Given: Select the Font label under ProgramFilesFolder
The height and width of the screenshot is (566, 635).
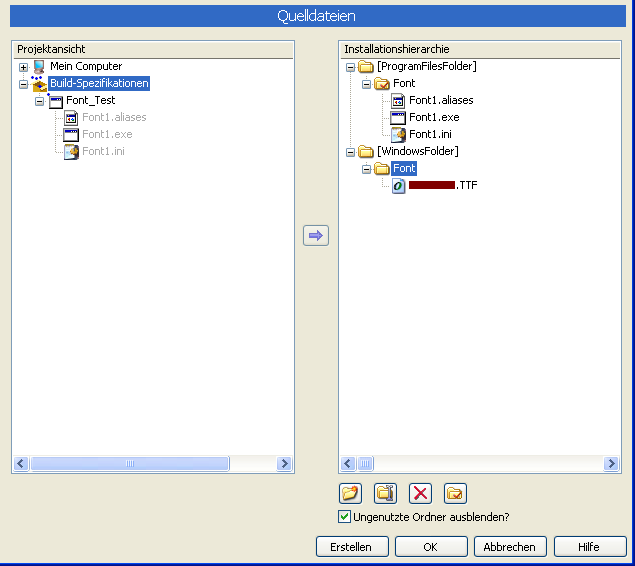Looking at the screenshot, I should click(404, 83).
